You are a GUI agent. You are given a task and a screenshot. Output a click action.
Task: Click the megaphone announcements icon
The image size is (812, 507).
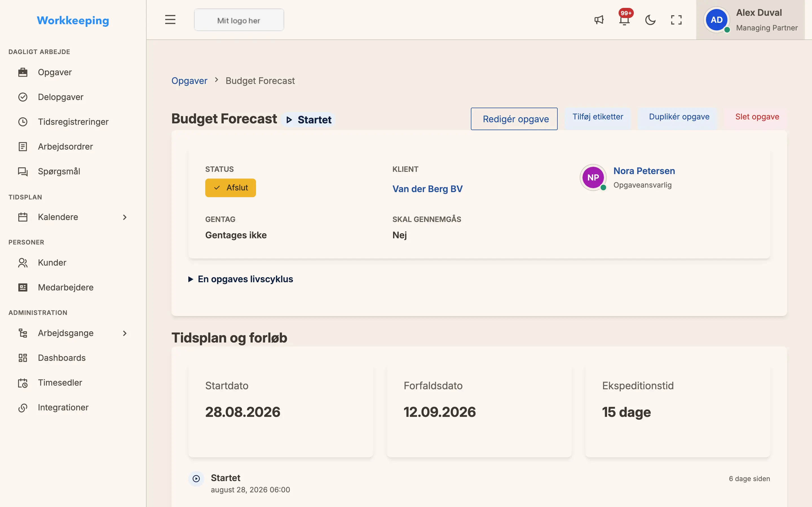point(599,20)
